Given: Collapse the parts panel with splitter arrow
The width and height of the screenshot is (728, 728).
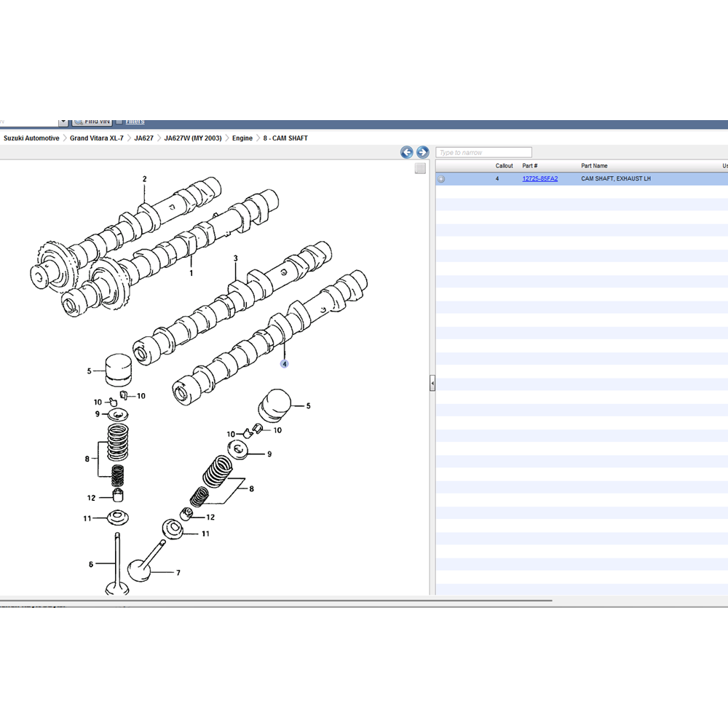Looking at the screenshot, I should click(432, 383).
